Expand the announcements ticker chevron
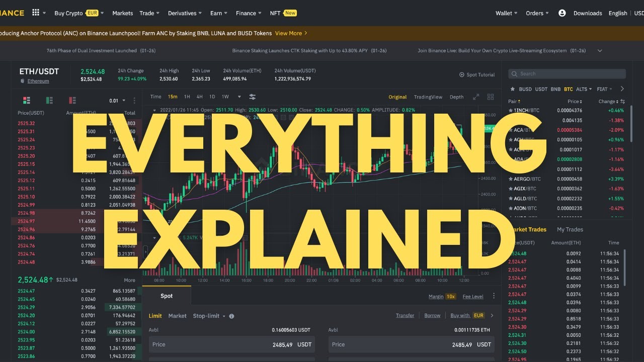Image resolution: width=644 pixels, height=362 pixels. pyautogui.click(x=600, y=51)
